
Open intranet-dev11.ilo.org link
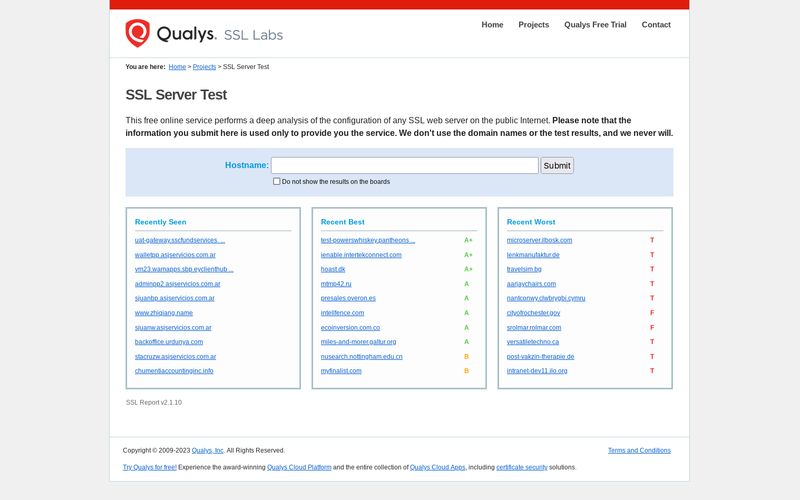(x=537, y=371)
